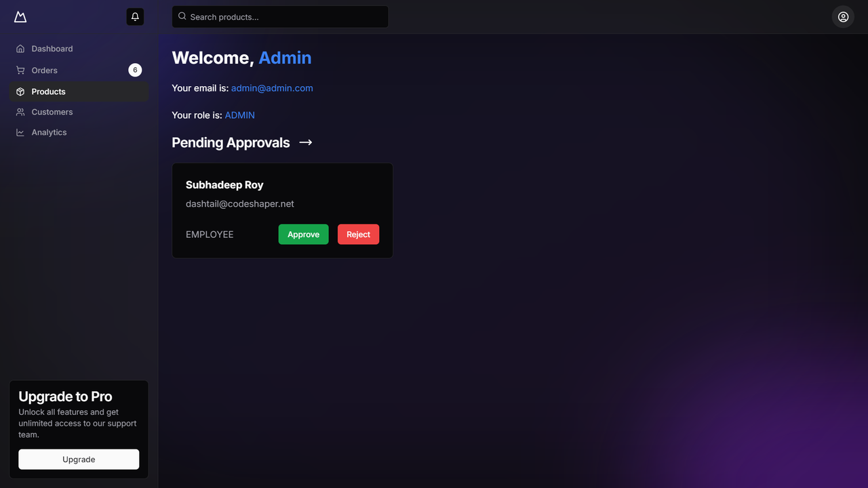Click the Dashboard home icon
Viewport: 868px width, 488px height.
click(x=20, y=48)
